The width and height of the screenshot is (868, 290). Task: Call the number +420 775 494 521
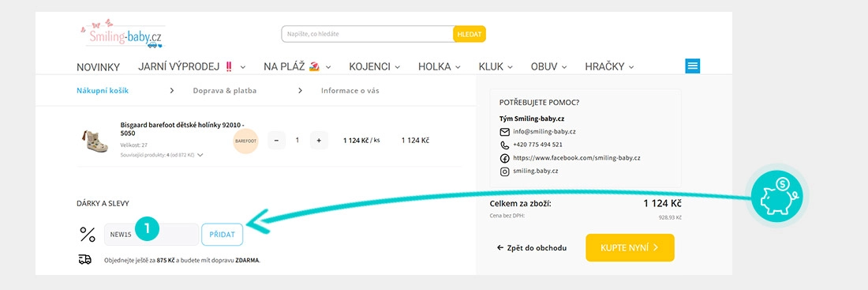[x=537, y=145]
